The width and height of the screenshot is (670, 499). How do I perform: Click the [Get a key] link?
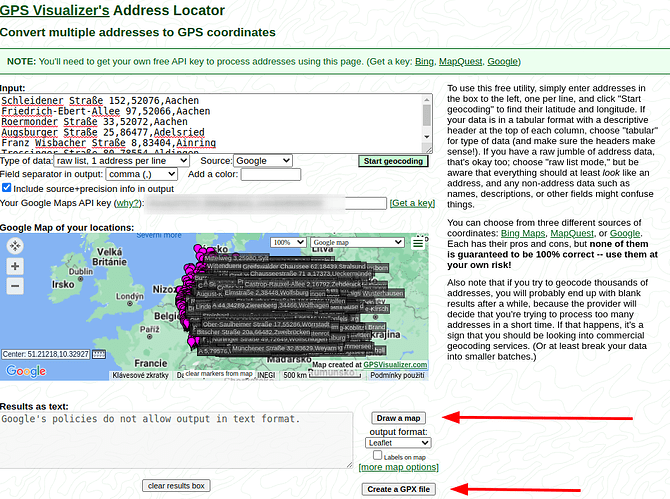412,203
